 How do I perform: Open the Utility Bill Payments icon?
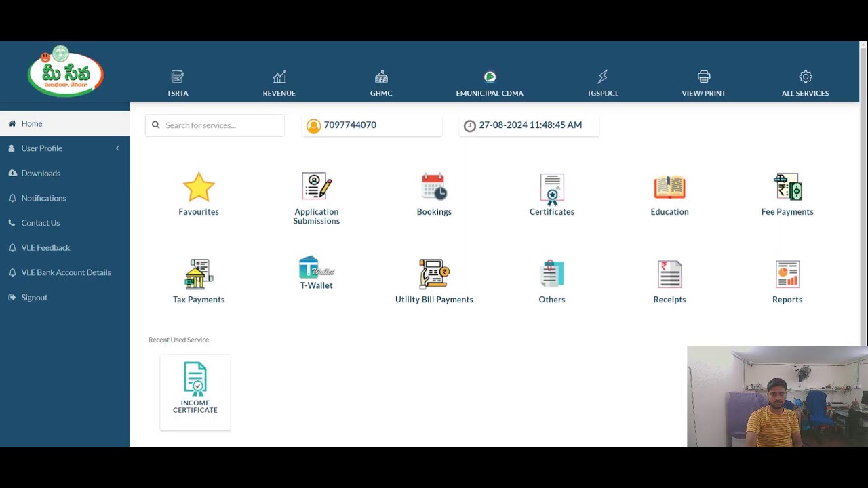[x=434, y=274]
